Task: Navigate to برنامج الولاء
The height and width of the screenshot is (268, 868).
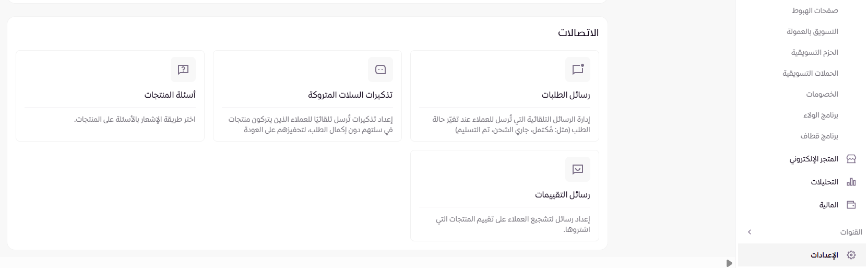Action: pos(821,115)
